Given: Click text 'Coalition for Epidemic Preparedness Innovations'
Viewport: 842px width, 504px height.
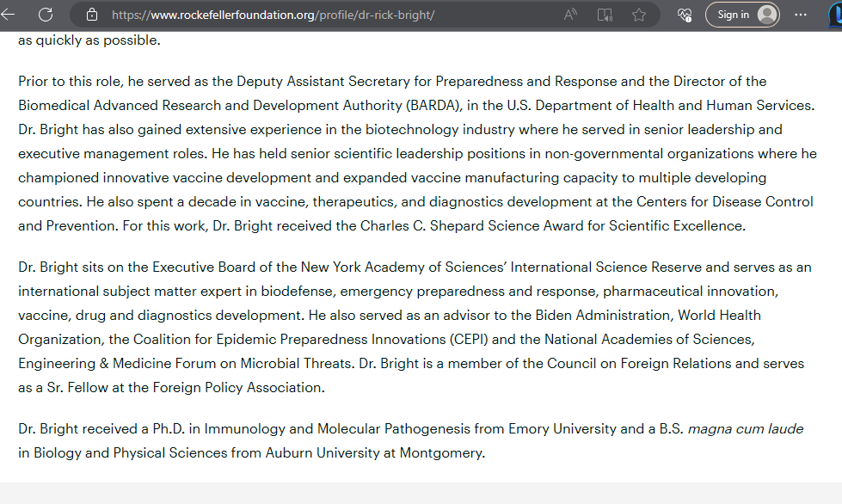Looking at the screenshot, I should point(290,339).
